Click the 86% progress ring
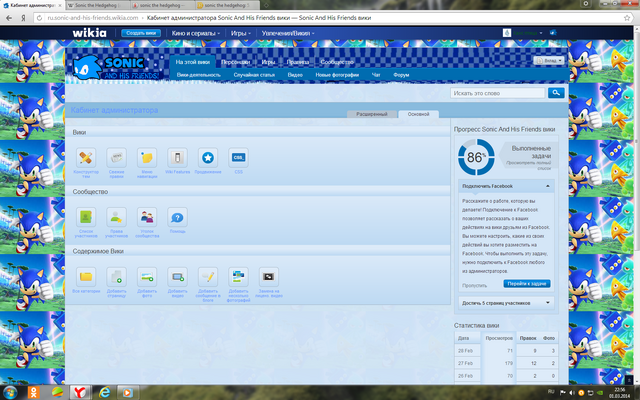Viewport: 640px width, 400px height. [x=476, y=157]
